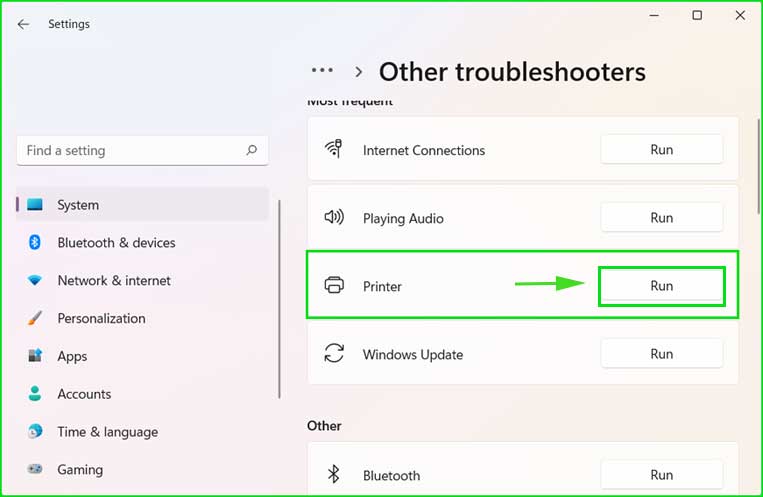Click the Internet Connections wifi icon

(334, 148)
